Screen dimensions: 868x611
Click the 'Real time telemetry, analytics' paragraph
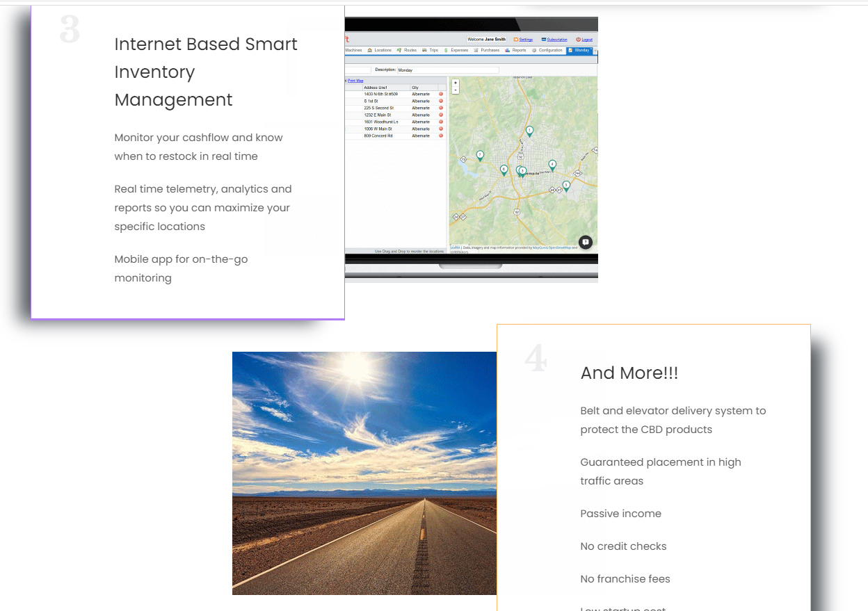click(203, 207)
